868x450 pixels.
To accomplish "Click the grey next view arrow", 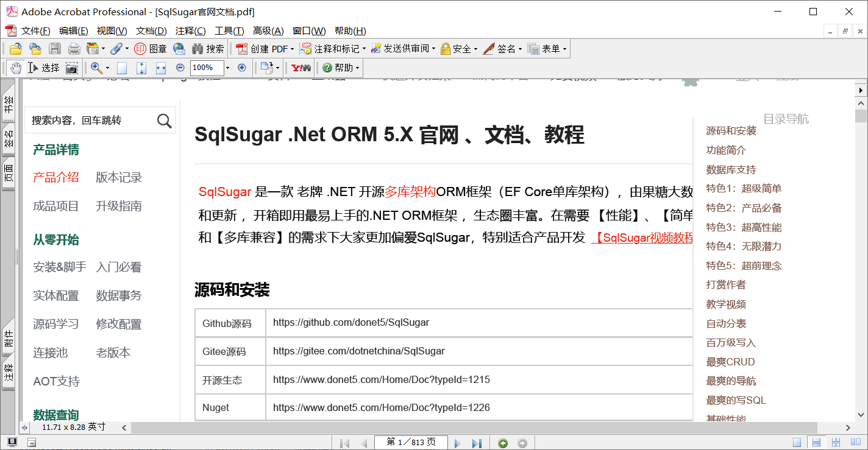I will tap(522, 443).
